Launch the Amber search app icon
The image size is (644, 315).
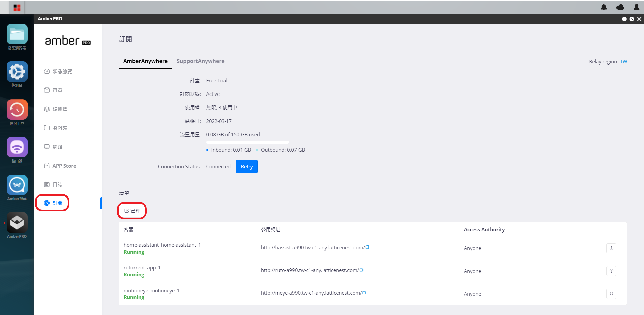coord(17,185)
